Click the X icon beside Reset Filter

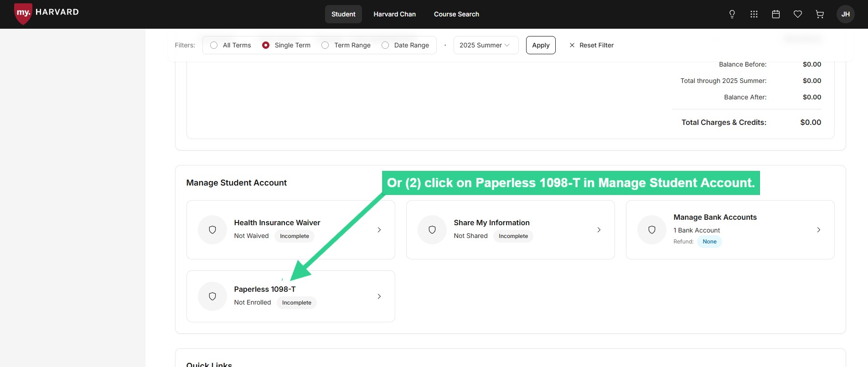coord(572,45)
